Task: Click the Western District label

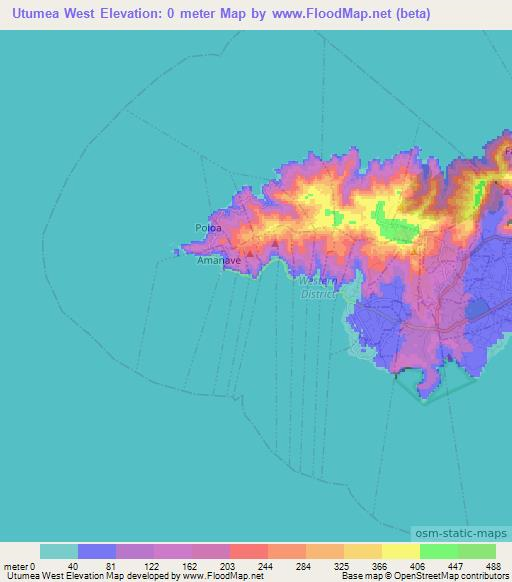Action: coord(319,288)
